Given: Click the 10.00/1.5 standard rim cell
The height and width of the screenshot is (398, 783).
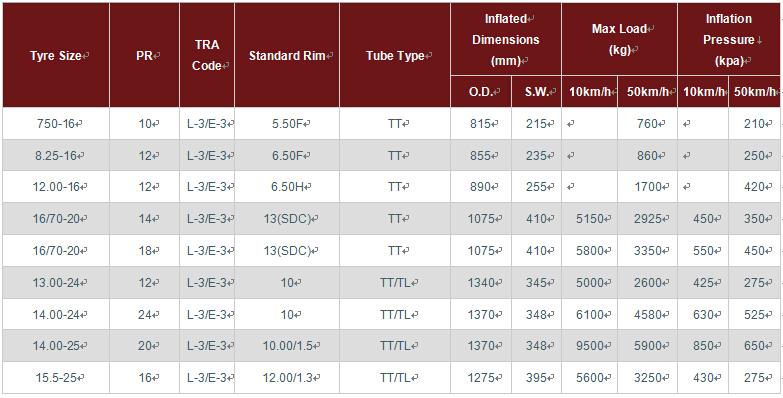Looking at the screenshot, I should pos(287,346).
